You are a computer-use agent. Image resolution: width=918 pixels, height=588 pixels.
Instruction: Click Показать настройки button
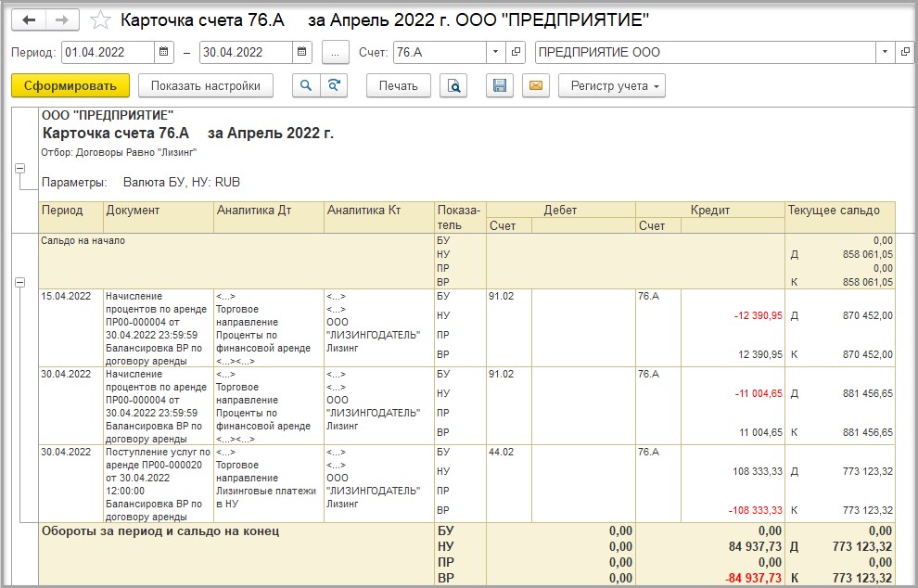[206, 85]
